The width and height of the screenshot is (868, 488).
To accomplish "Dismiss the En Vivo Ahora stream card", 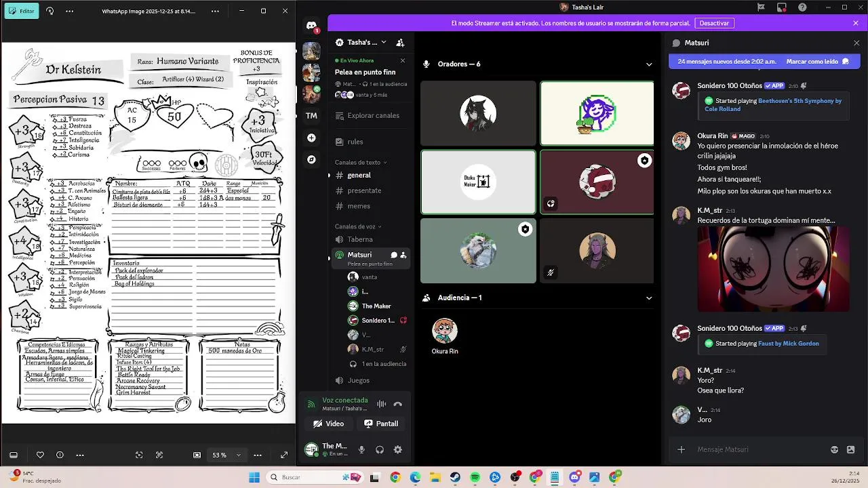I will [x=402, y=60].
